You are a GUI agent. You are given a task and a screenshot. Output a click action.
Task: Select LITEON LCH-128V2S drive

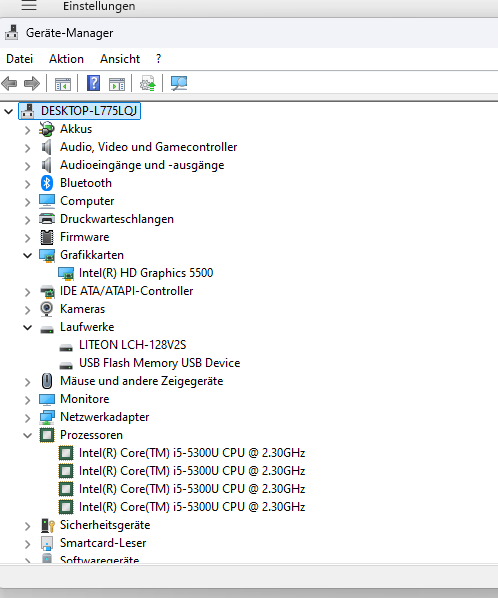132,345
